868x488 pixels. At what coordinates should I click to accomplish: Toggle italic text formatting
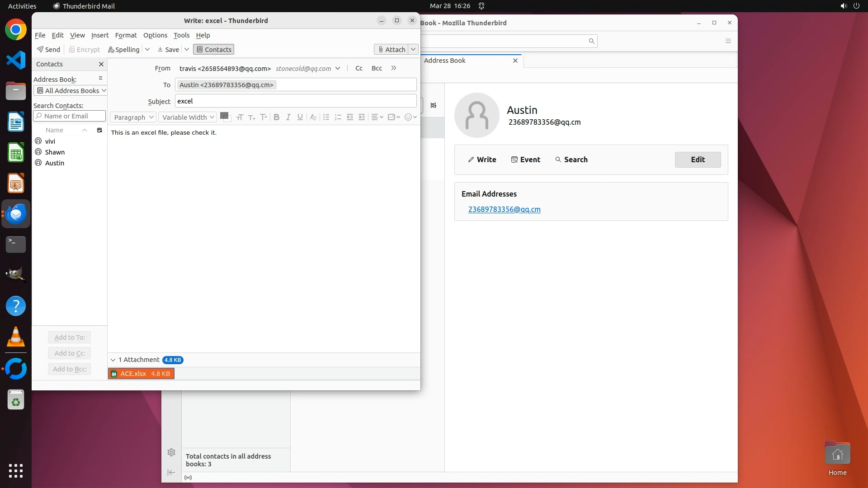pyautogui.click(x=288, y=117)
